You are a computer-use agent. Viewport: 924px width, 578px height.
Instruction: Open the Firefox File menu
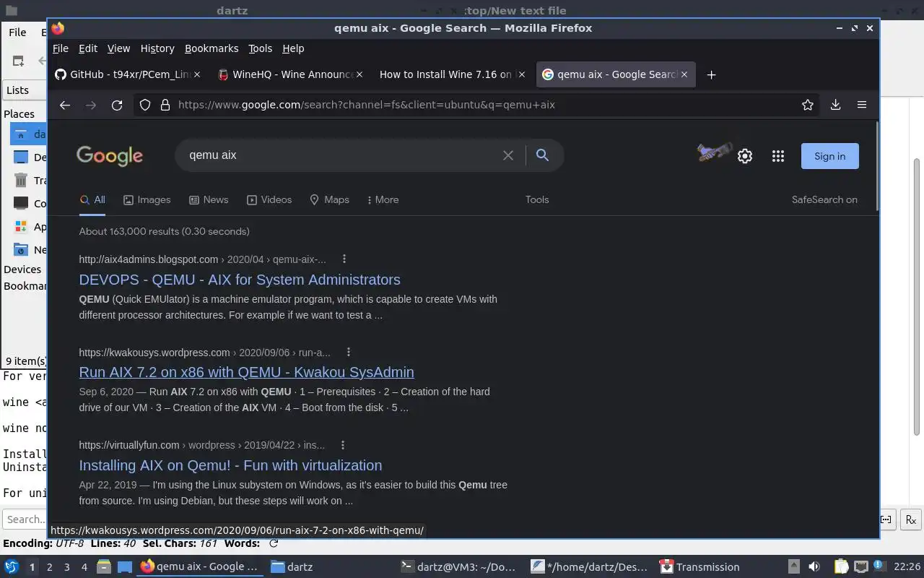pos(61,48)
